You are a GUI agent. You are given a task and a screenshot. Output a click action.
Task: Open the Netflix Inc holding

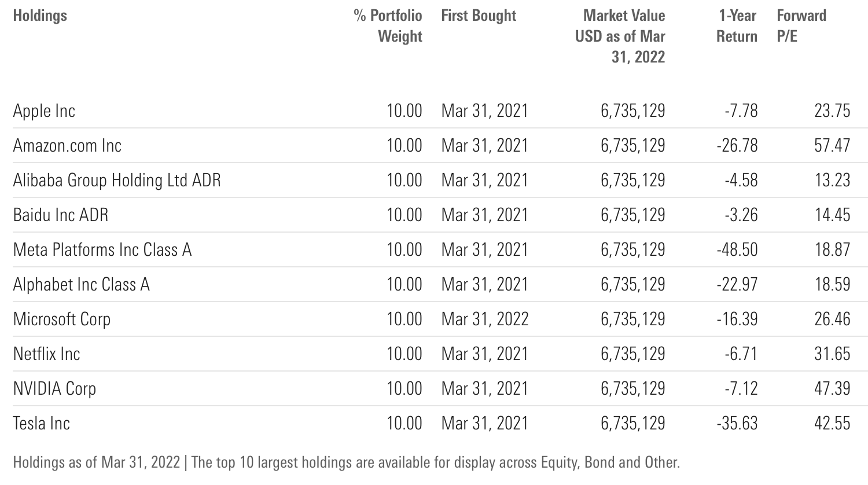click(x=46, y=354)
